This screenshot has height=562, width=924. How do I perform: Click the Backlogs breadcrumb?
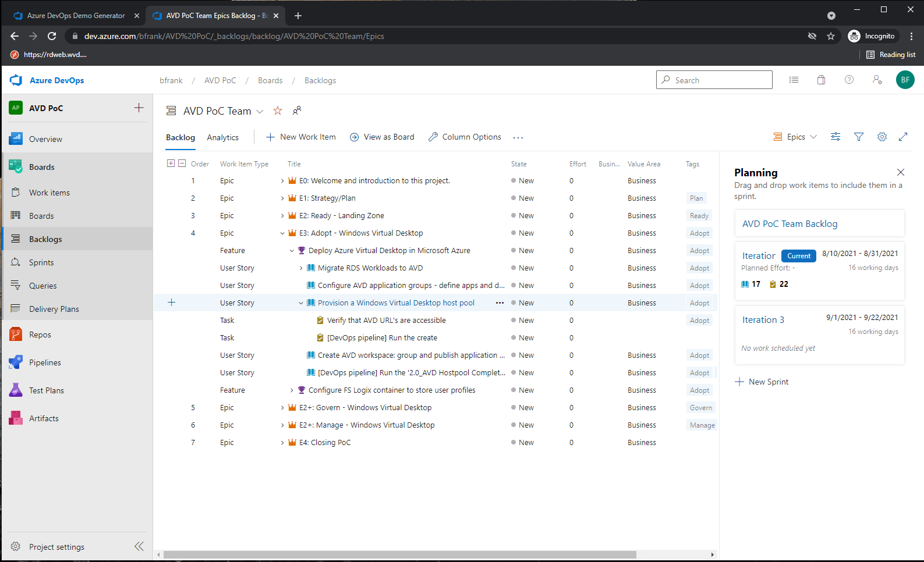point(320,80)
